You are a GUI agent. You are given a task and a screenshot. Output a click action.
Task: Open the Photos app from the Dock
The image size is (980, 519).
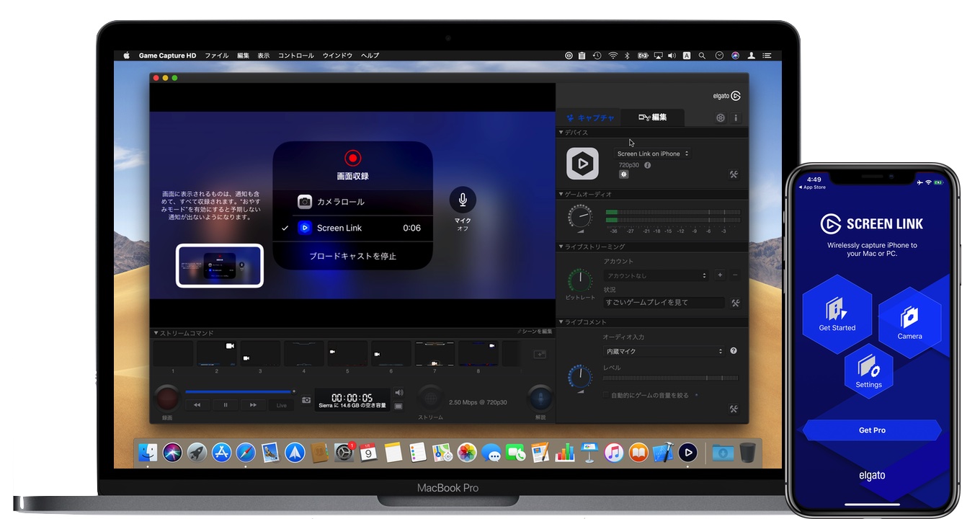[x=467, y=452]
